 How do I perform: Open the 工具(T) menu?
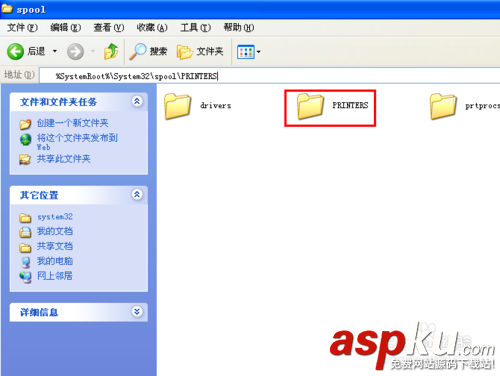click(x=195, y=27)
